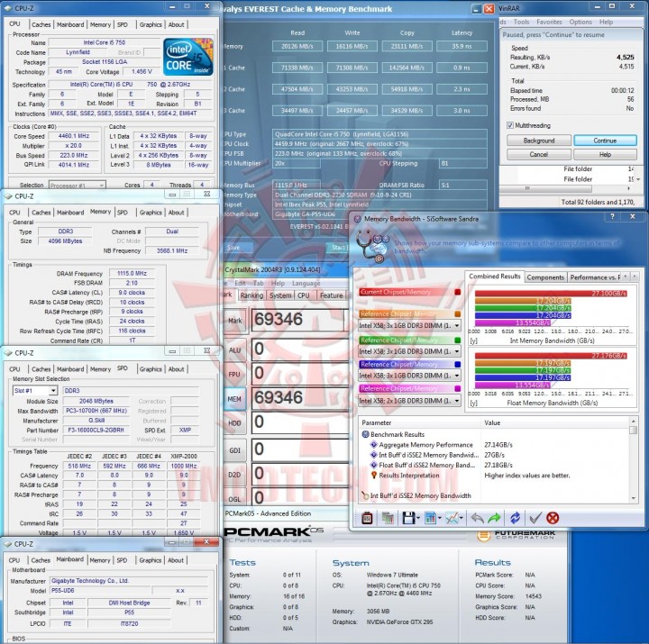Click the ALU benchmark button in CrystalMark
The height and width of the screenshot is (644, 649).
click(234, 349)
